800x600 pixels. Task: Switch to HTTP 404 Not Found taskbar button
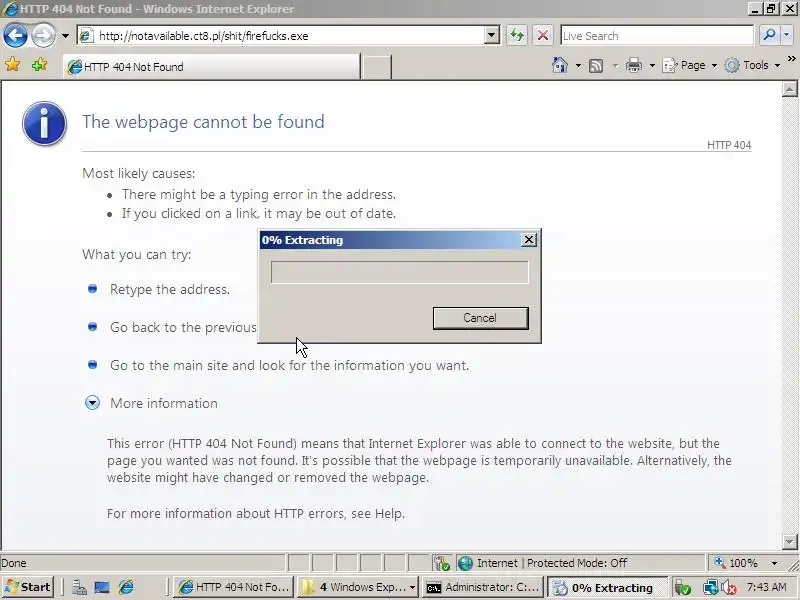[x=234, y=587]
